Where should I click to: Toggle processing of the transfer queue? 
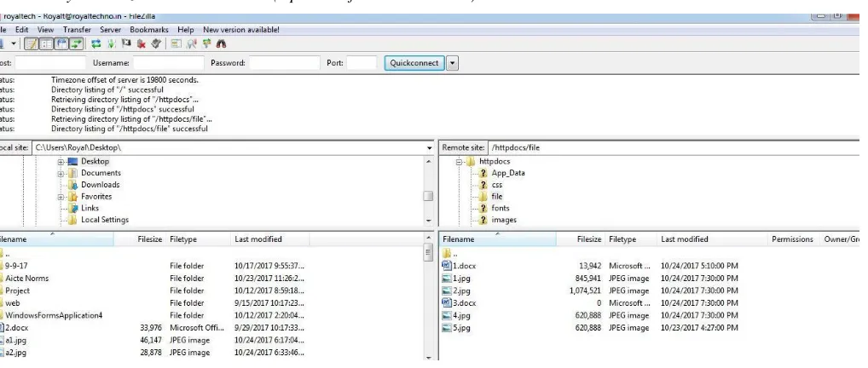tap(111, 43)
